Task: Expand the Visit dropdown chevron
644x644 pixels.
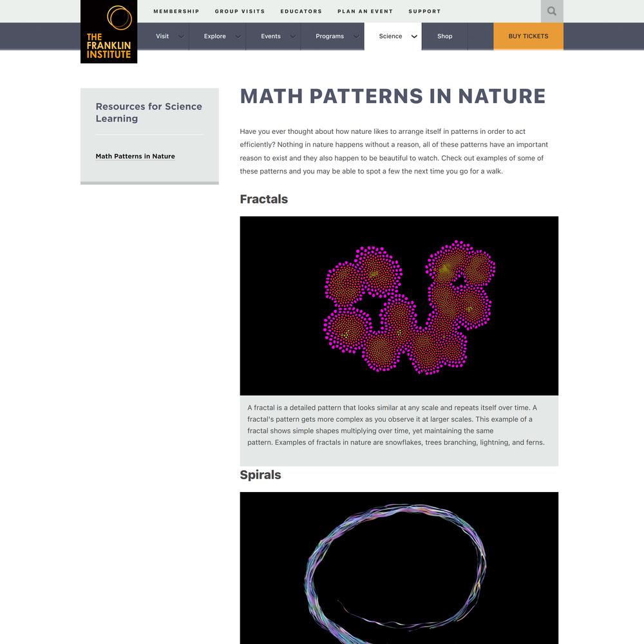Action: pos(181,37)
